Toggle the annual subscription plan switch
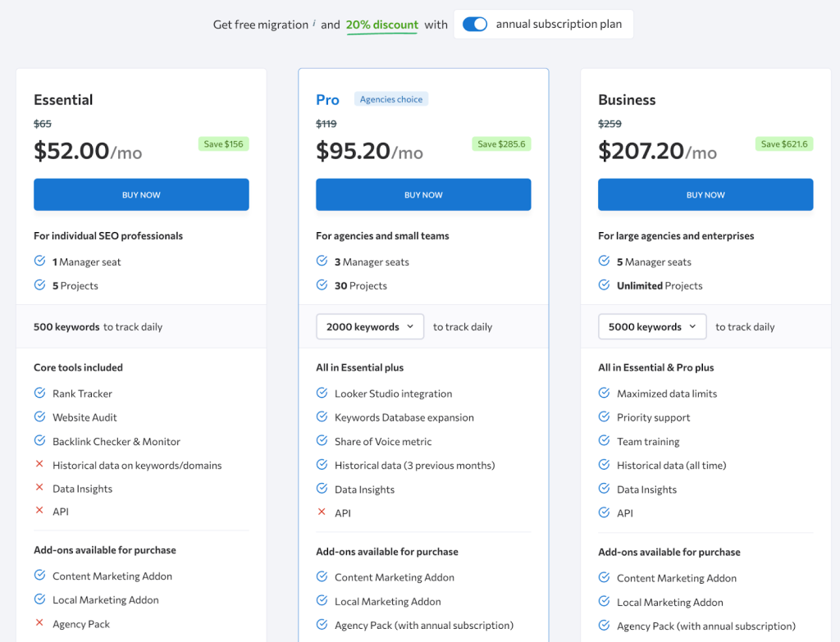 click(x=475, y=25)
